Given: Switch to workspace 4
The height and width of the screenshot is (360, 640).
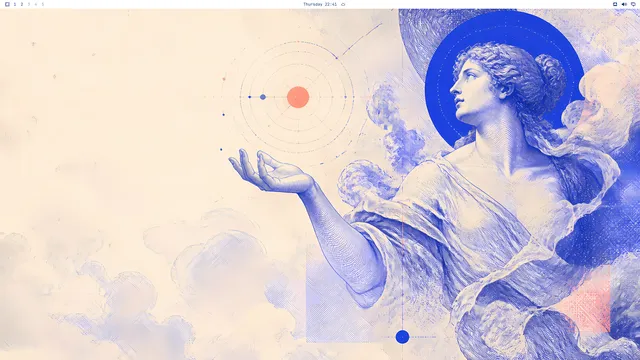Looking at the screenshot, I should (36, 4).
